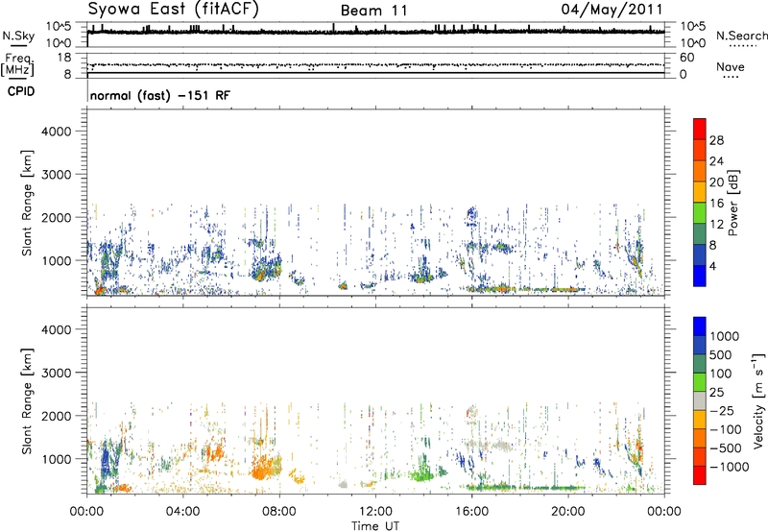The width and height of the screenshot is (768, 532).
Task: Pick the Velocity segment between 25 and 100
Action: click(700, 382)
